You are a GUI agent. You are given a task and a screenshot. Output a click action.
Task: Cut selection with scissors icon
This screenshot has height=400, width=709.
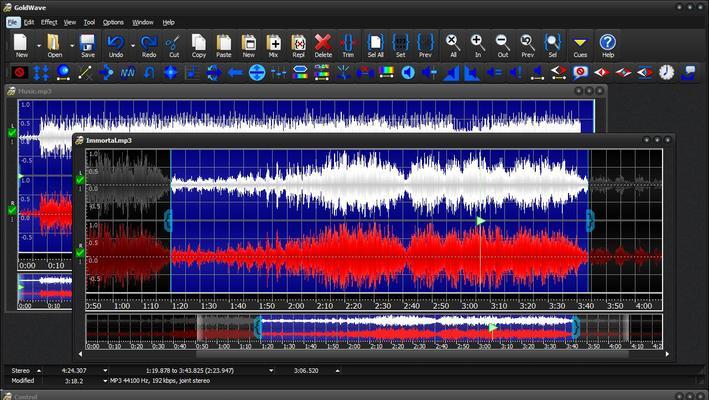(x=174, y=46)
